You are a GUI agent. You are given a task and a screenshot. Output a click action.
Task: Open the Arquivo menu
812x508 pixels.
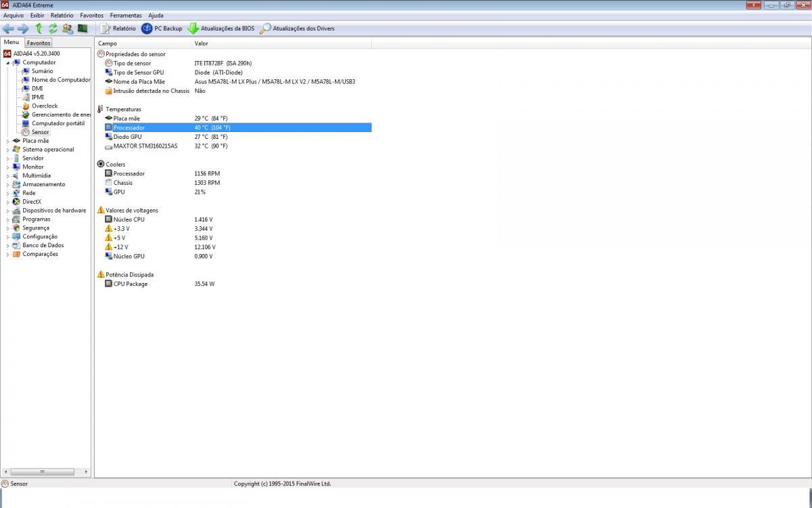tap(14, 15)
